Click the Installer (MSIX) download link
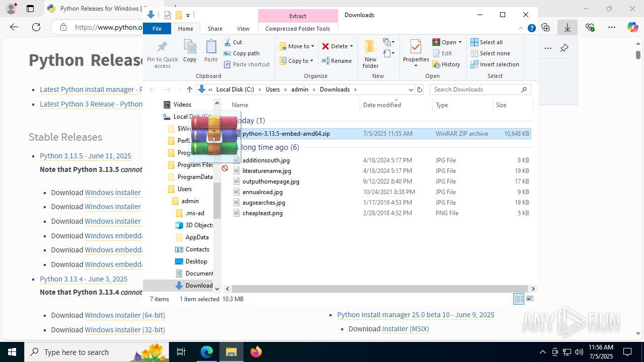 click(x=406, y=329)
